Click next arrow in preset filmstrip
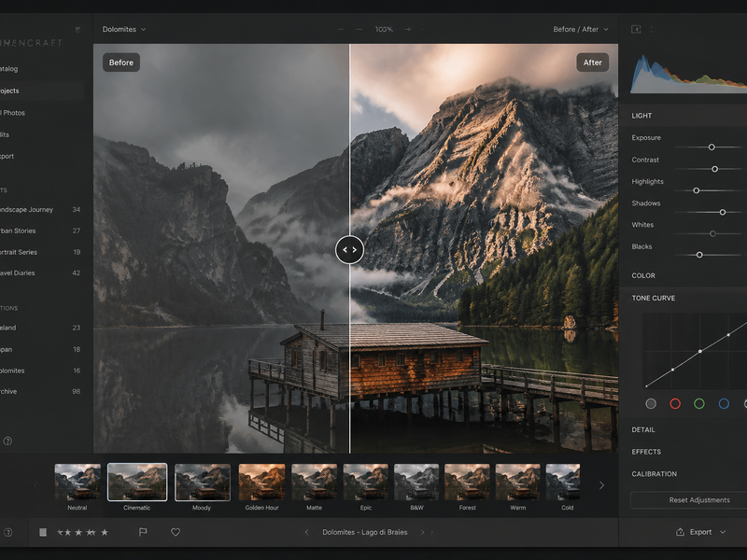 601,485
